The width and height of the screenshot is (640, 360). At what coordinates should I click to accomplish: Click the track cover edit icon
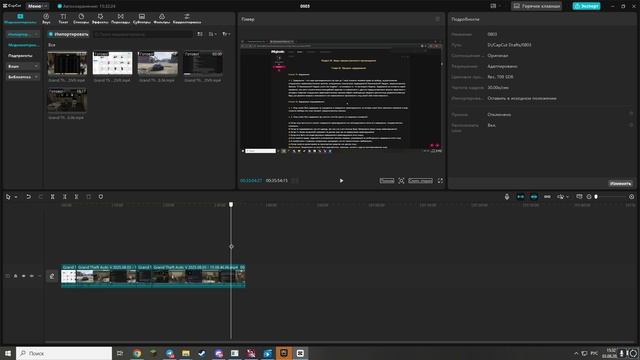pos(52,276)
